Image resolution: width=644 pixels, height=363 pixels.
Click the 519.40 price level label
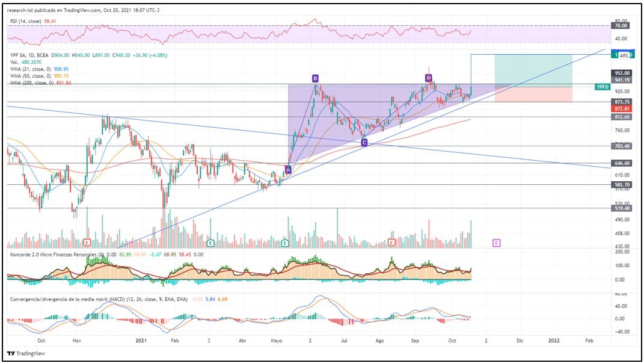(622, 208)
